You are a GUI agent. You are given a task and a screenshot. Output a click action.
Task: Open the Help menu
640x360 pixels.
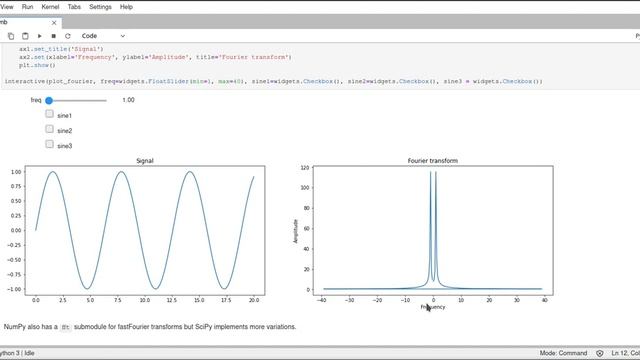click(x=126, y=7)
